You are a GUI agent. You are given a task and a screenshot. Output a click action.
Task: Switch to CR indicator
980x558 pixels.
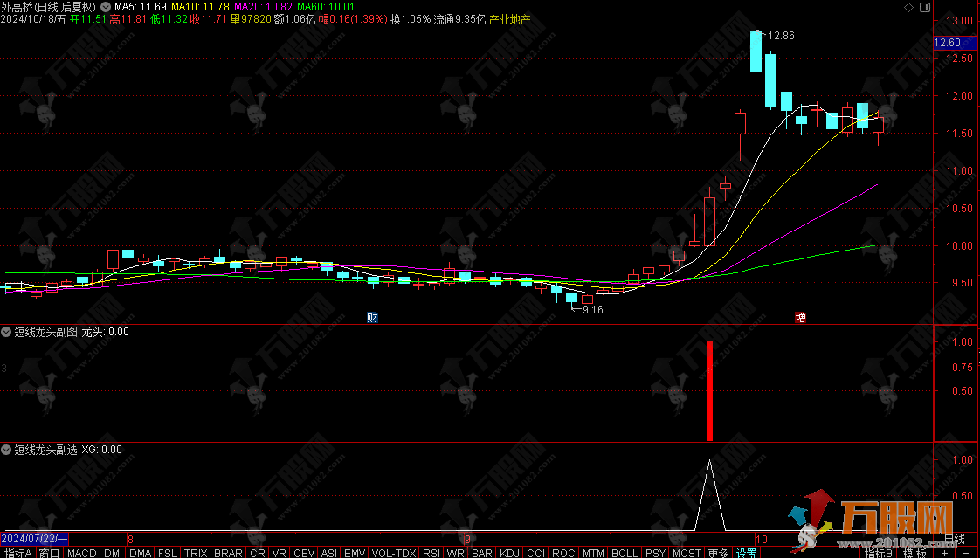258,553
